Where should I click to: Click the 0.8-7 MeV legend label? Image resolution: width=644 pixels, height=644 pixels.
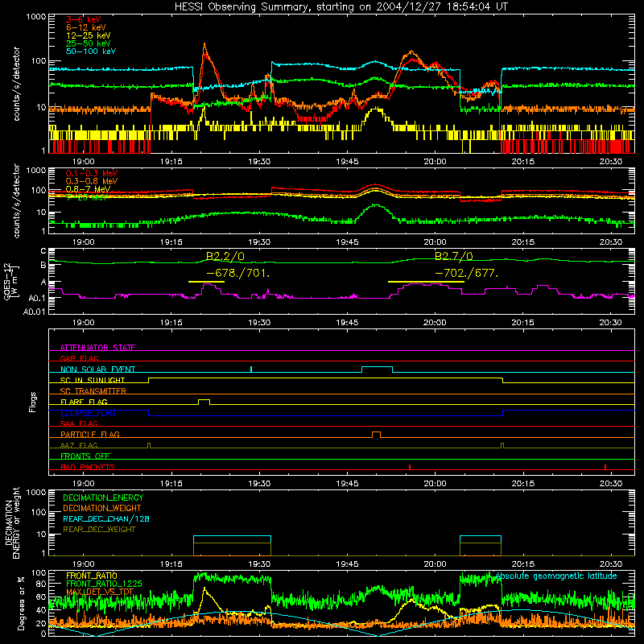click(x=89, y=189)
